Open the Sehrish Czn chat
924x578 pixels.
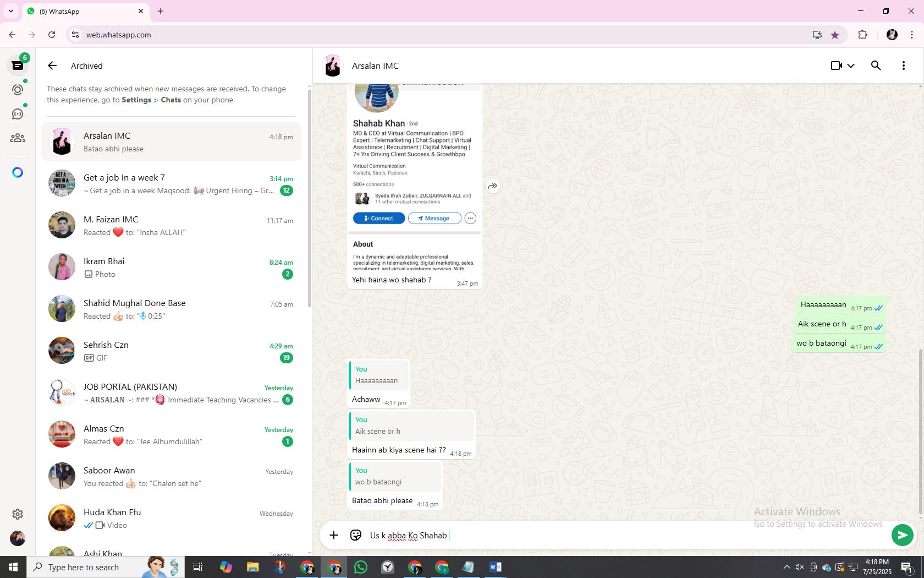point(171,351)
